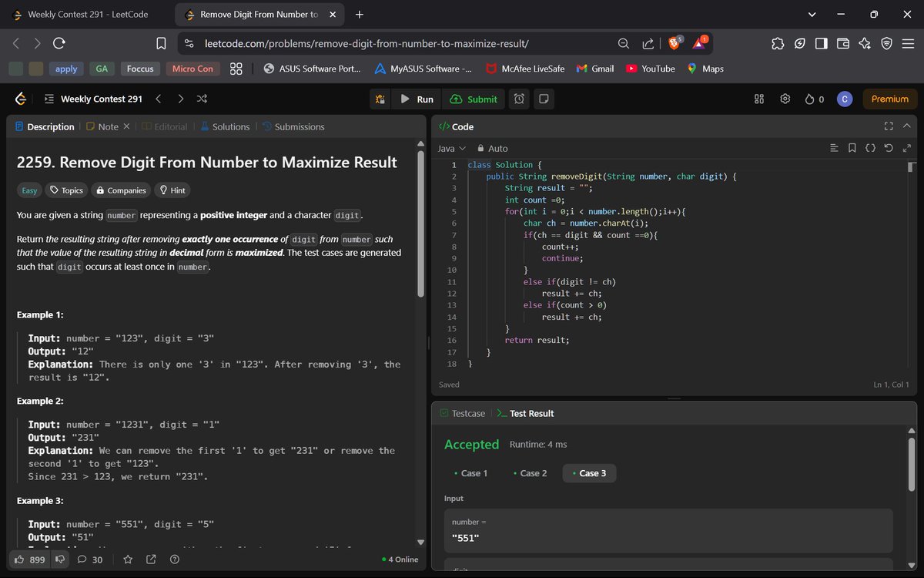This screenshot has width=924, height=578.
Task: Click the Auto lock indicator
Action: [x=492, y=148]
